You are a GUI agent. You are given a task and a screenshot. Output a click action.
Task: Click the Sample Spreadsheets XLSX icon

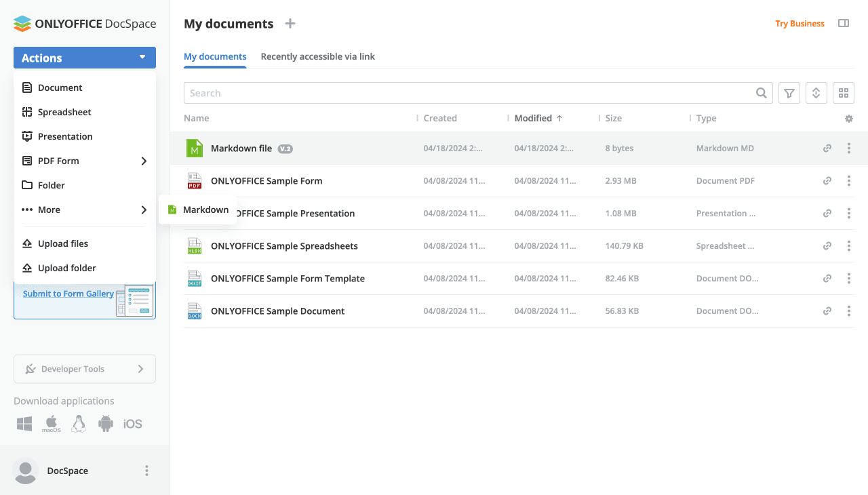coord(195,246)
